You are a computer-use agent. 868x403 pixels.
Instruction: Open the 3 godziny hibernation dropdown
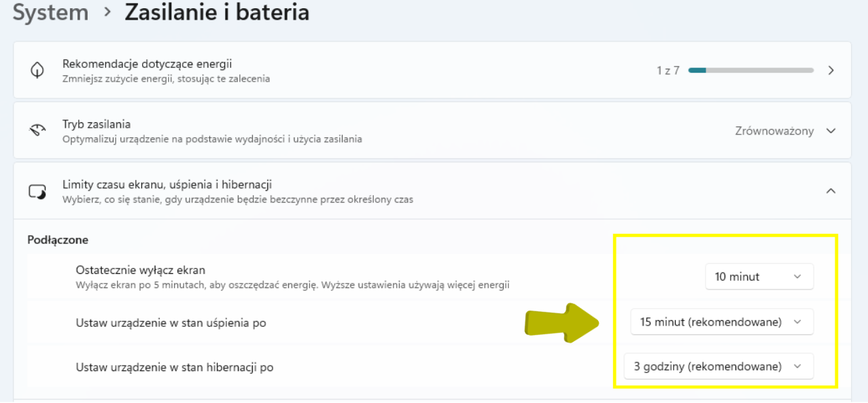(x=718, y=366)
